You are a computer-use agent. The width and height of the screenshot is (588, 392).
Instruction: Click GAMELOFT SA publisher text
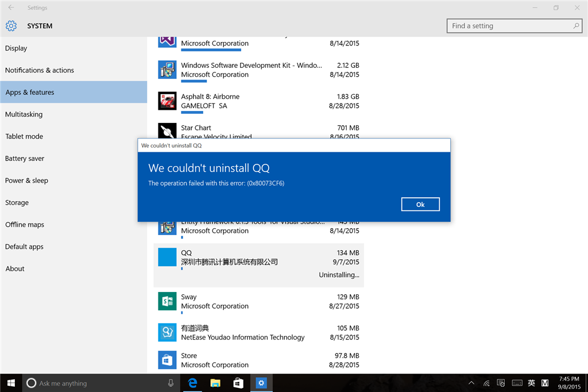(x=204, y=106)
